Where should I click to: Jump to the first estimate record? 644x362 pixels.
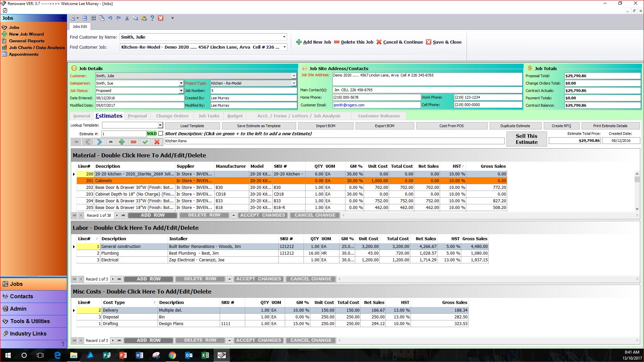click(x=76, y=142)
